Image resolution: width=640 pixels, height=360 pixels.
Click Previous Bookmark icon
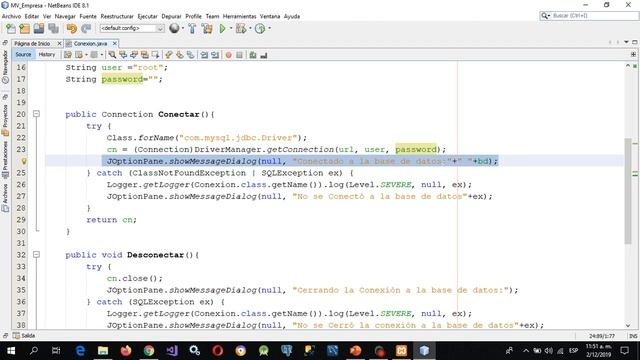point(169,55)
